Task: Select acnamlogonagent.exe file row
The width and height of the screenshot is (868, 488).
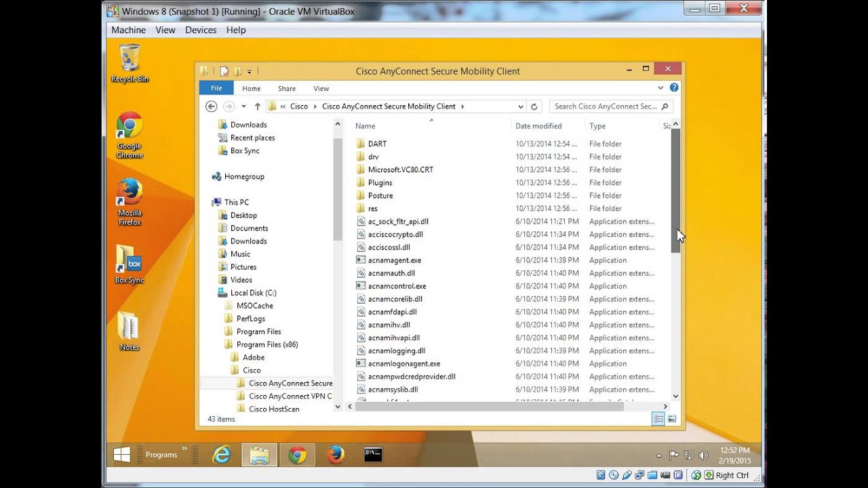Action: coord(404,364)
